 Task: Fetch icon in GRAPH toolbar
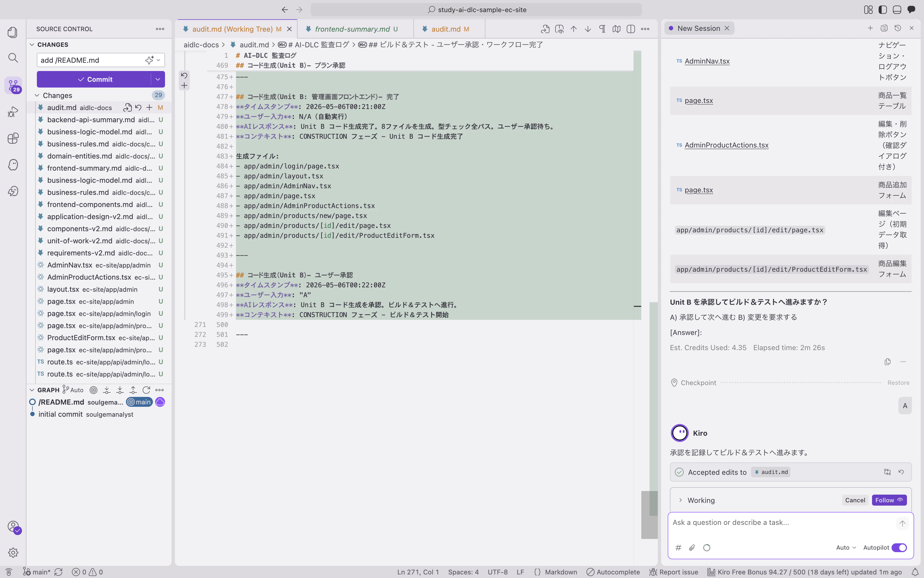106,390
